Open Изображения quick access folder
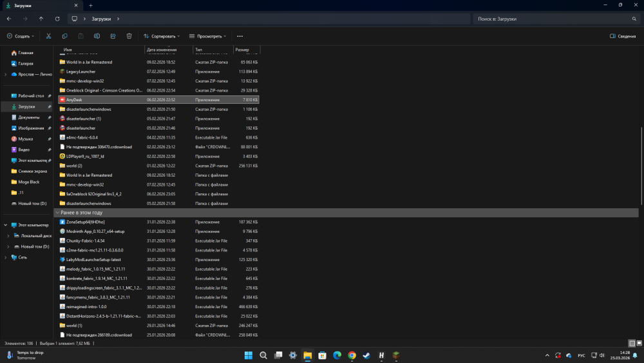 31,128
